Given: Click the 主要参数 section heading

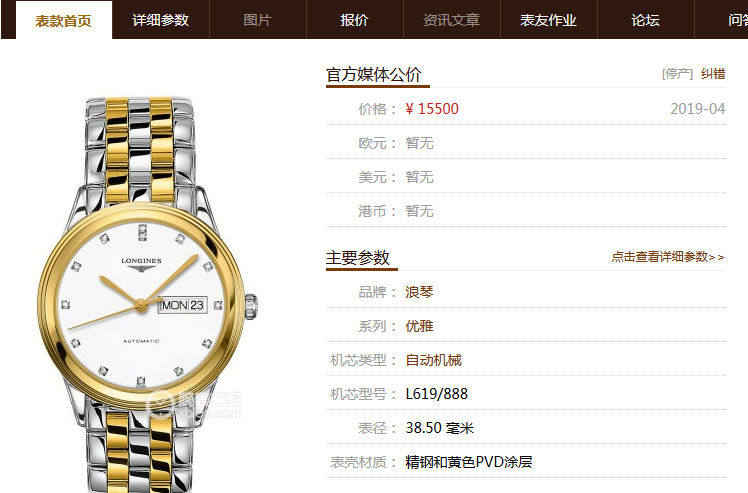Looking at the screenshot, I should pos(358,258).
